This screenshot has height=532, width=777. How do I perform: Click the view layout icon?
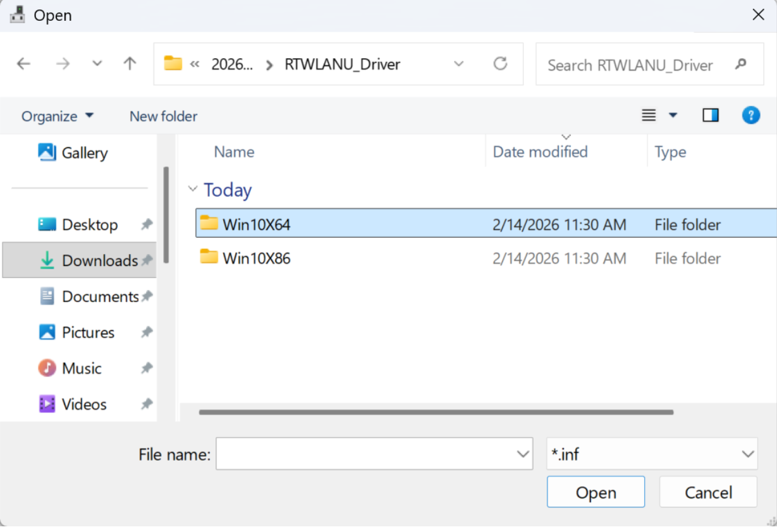tap(649, 116)
